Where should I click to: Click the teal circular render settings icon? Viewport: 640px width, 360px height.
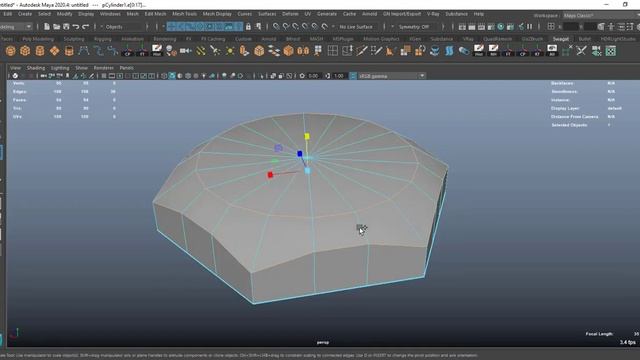(x=501, y=27)
